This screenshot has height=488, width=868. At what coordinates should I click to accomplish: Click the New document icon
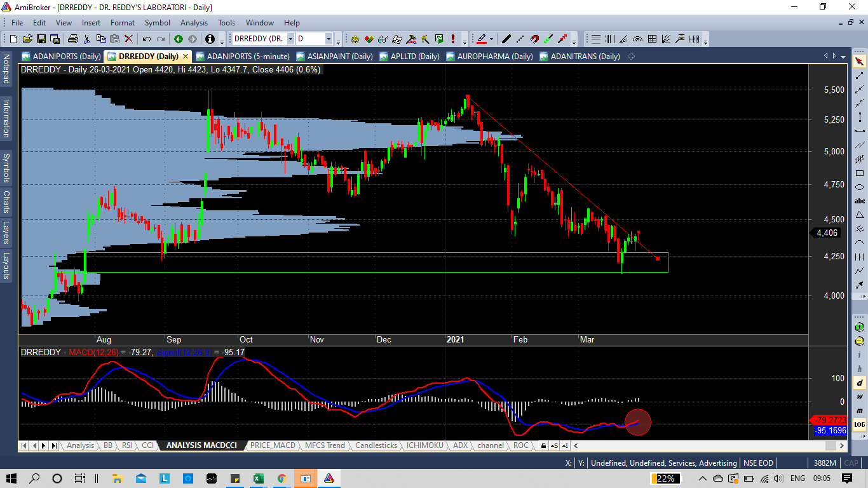tap(13, 39)
